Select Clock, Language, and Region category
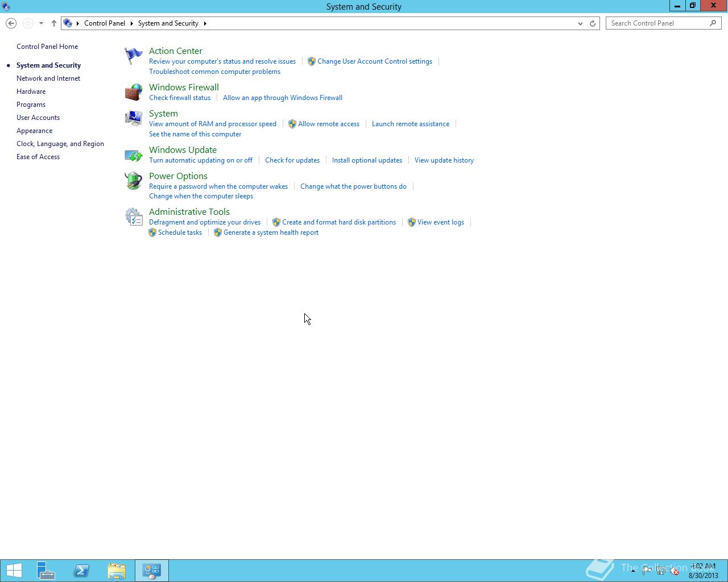The image size is (728, 582). tap(60, 144)
